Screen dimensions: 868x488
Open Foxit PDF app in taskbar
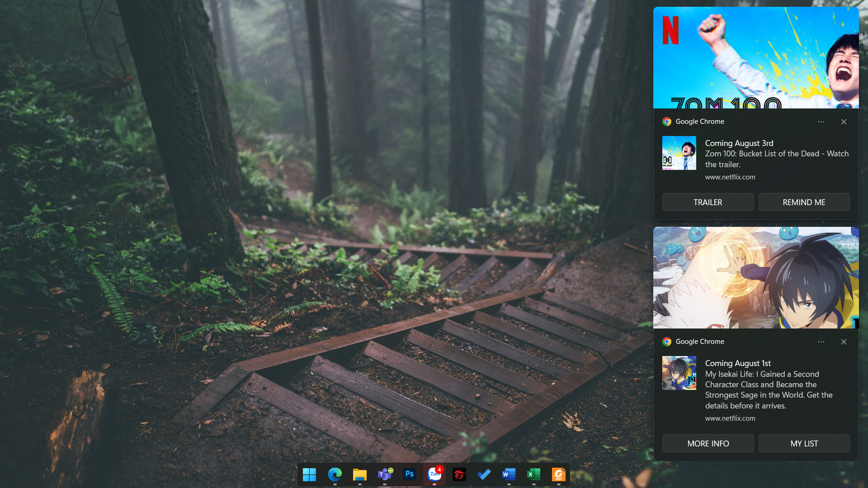point(558,474)
